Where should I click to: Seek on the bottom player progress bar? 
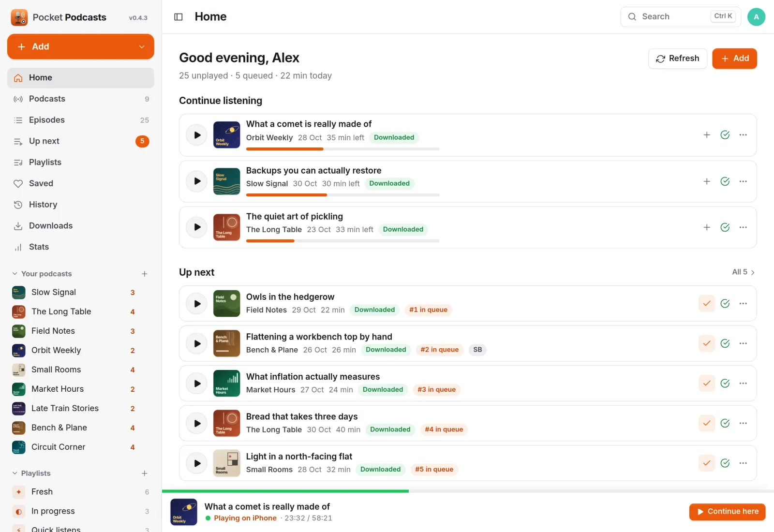click(x=468, y=491)
